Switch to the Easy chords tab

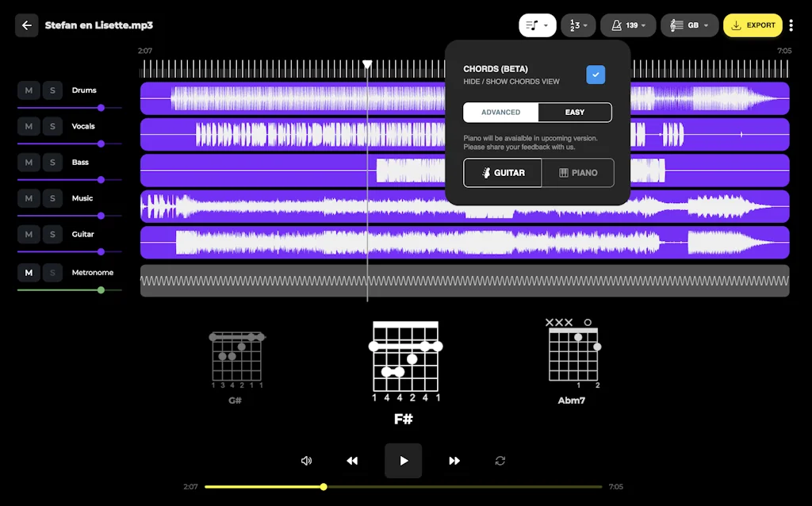[574, 112]
